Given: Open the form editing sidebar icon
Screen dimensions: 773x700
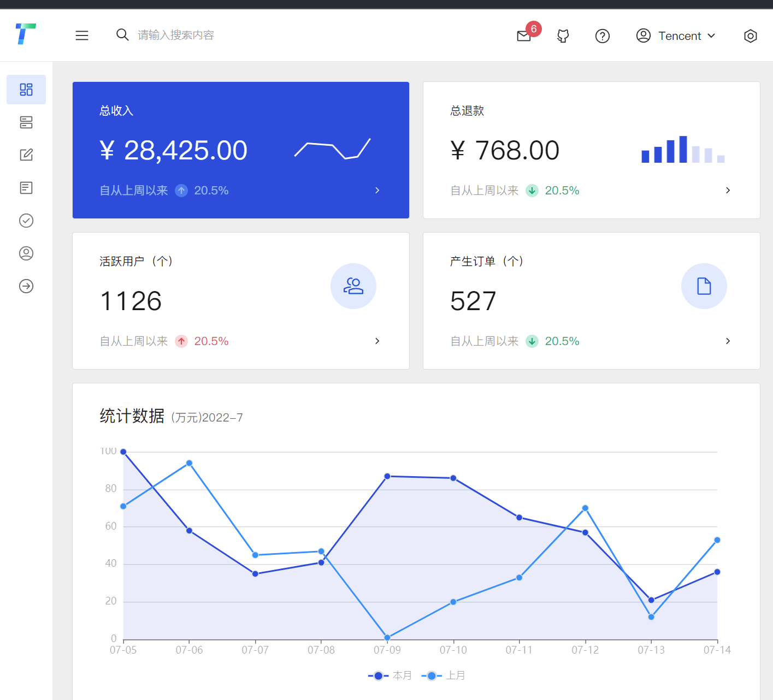Looking at the screenshot, I should pyautogui.click(x=26, y=155).
